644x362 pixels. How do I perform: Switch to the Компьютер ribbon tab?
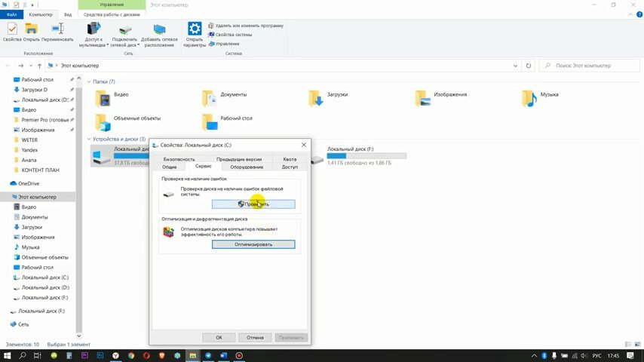click(x=41, y=14)
